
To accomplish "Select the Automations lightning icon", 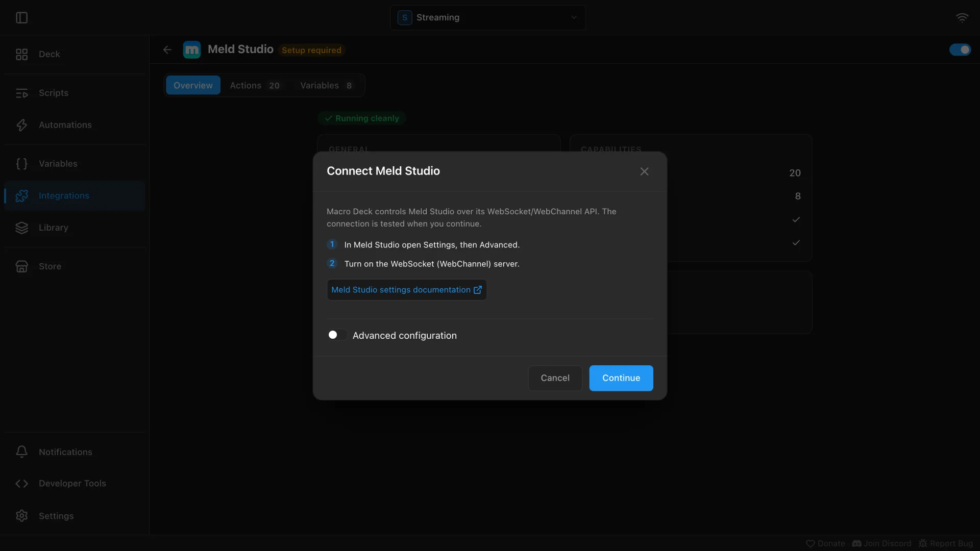I will [21, 125].
